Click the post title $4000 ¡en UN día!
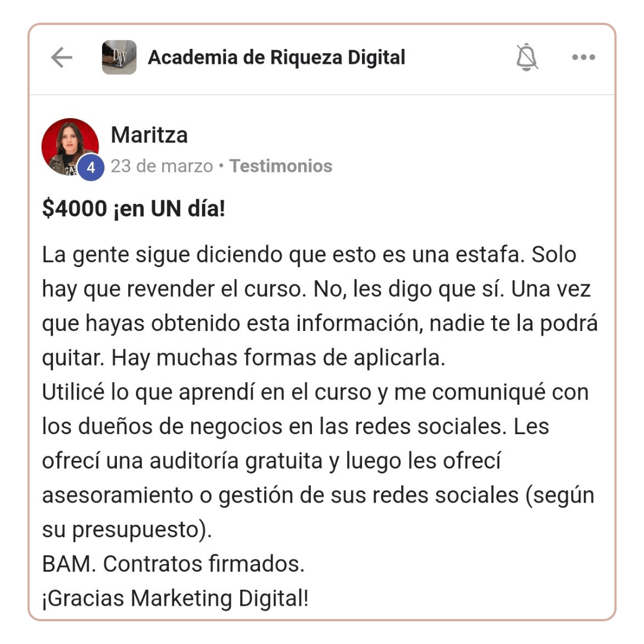This screenshot has width=644, height=644. pos(134,208)
